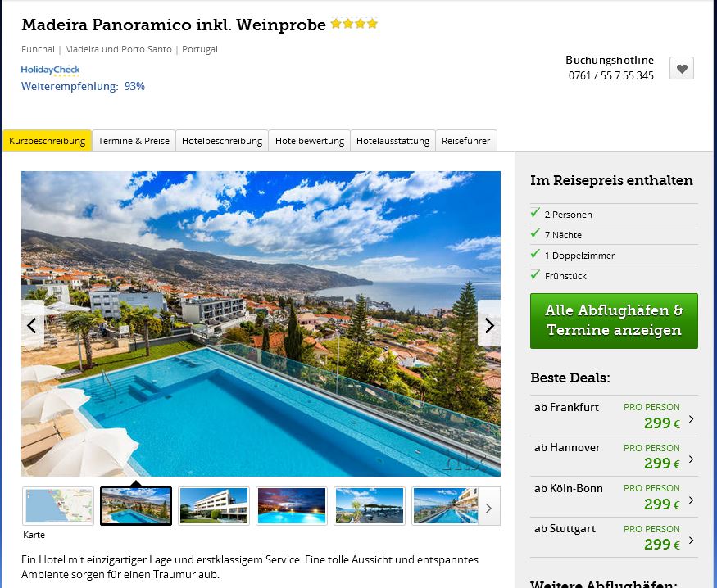Open the Karte map thumbnail
The image size is (717, 588).
58,506
